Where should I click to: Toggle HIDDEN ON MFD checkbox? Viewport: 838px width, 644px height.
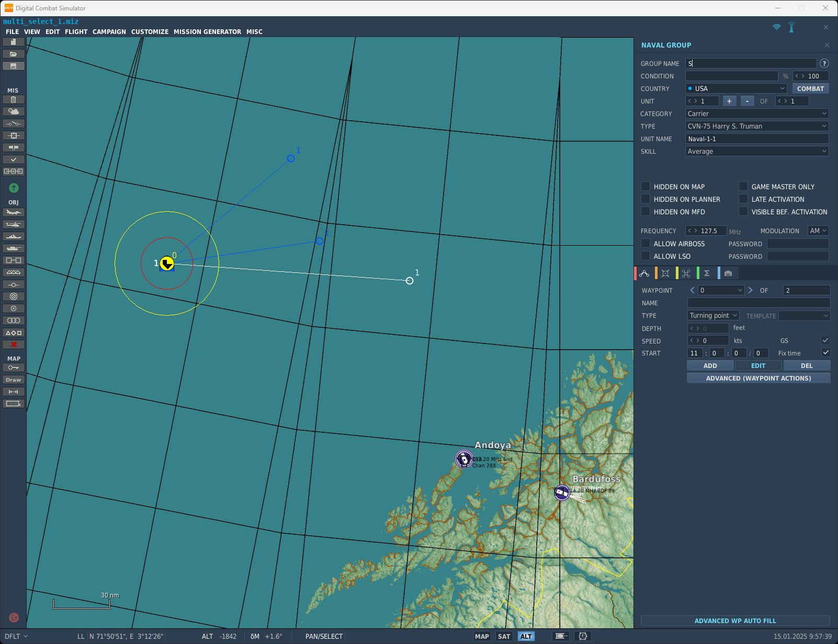(646, 211)
